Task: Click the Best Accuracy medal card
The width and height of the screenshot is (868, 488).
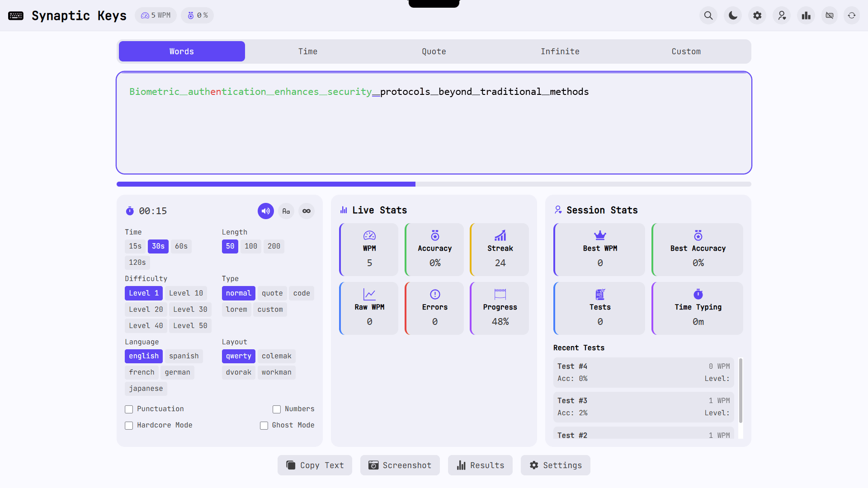Action: 698,249
